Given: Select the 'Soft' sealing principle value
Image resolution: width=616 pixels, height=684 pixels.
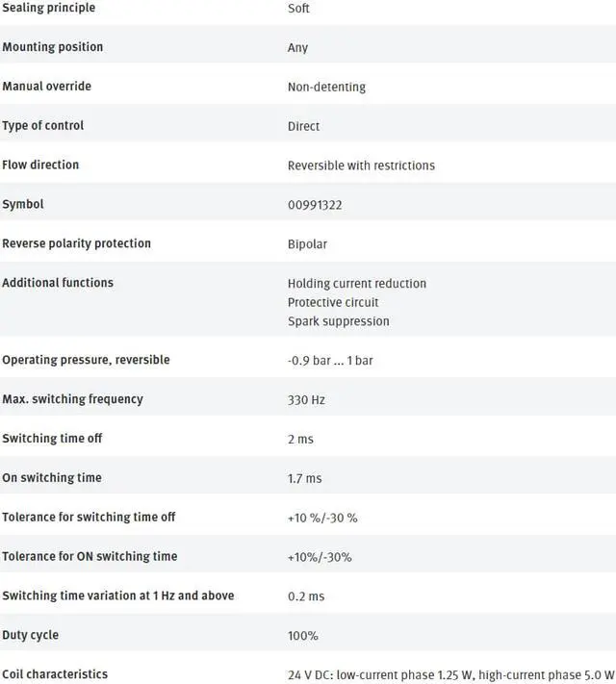Looking at the screenshot, I should tap(298, 9).
